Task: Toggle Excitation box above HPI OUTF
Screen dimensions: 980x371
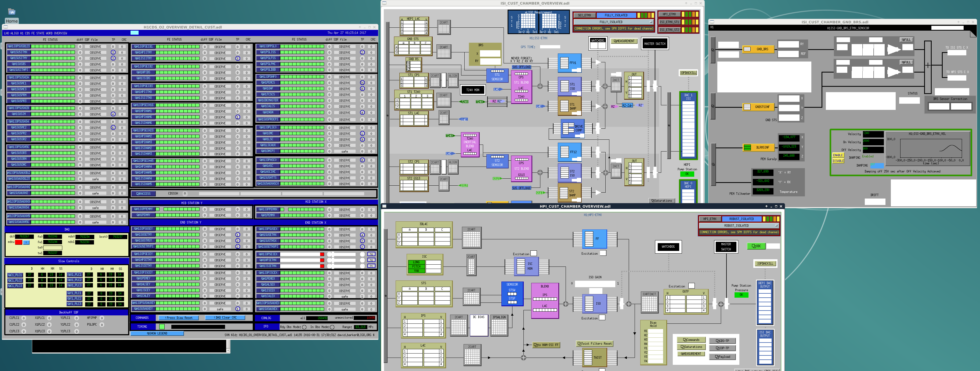Action: [x=691, y=286]
